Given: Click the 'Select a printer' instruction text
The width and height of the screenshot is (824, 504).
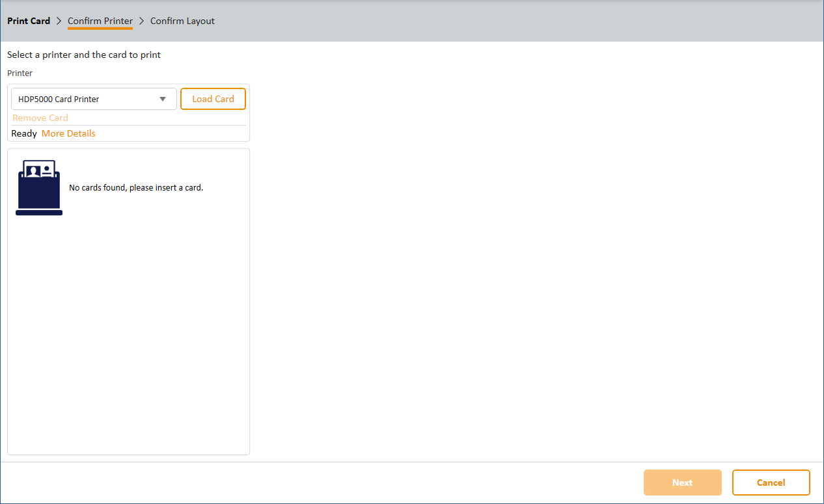Looking at the screenshot, I should tap(84, 55).
